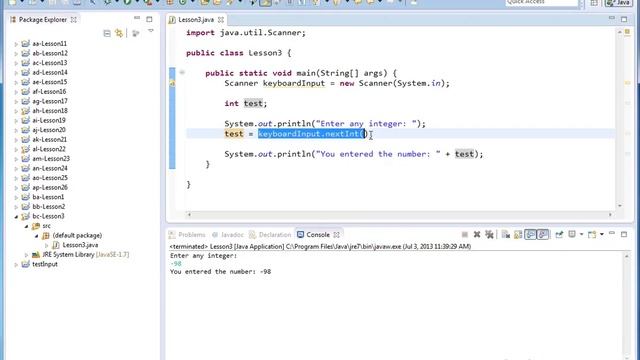
Task: Click the Console scrollbar up arrow
Action: click(627, 256)
